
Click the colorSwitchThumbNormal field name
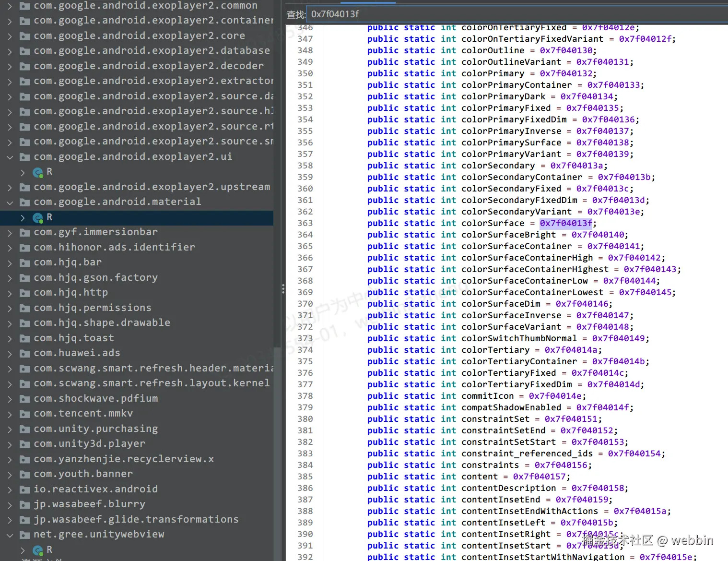(519, 338)
